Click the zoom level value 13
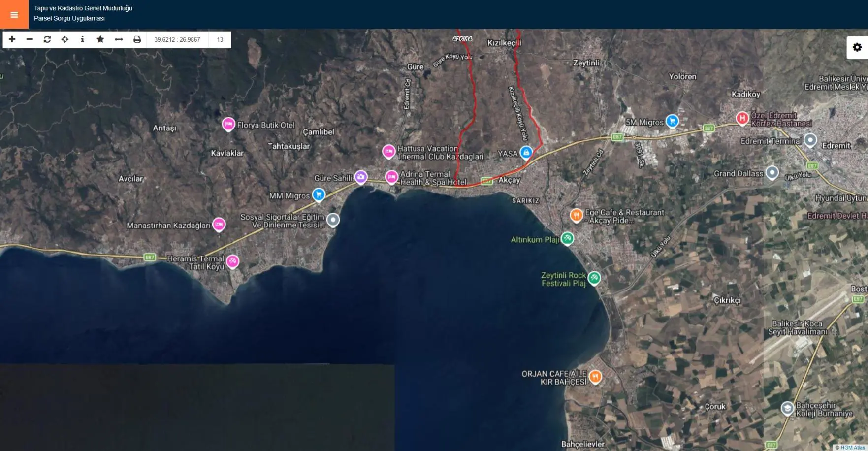Image resolution: width=868 pixels, height=451 pixels. click(220, 39)
